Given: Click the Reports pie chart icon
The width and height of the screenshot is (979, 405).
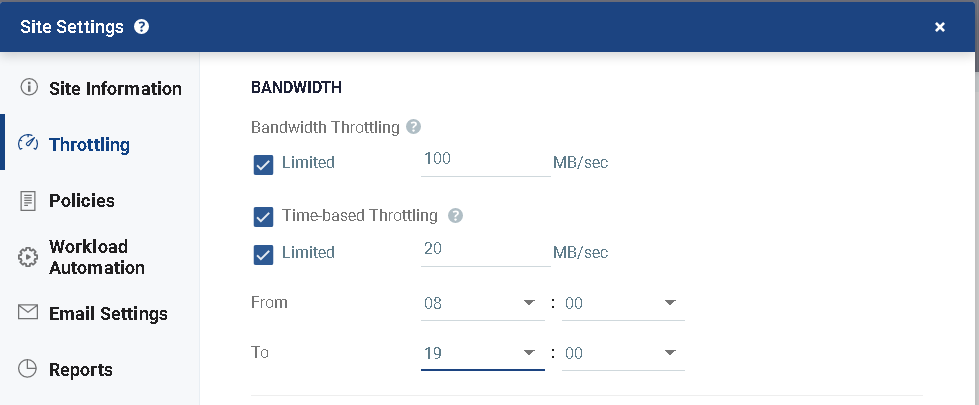Looking at the screenshot, I should point(27,369).
